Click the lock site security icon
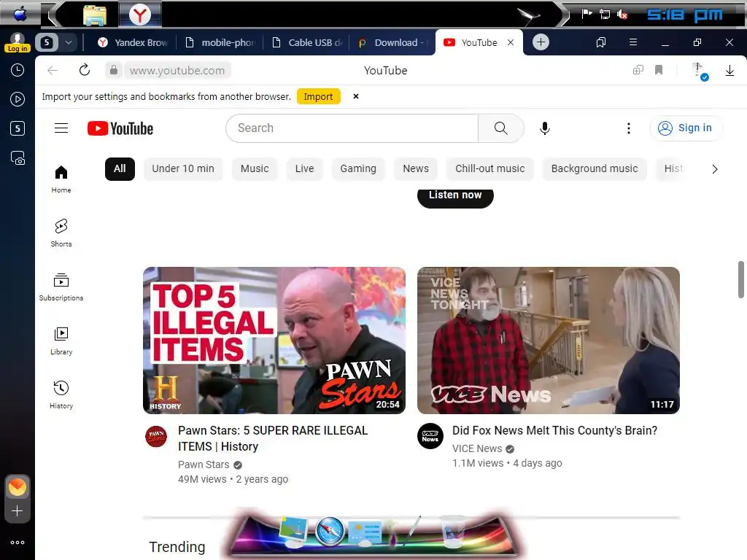Viewport: 747px width, 560px height. pyautogui.click(x=113, y=70)
